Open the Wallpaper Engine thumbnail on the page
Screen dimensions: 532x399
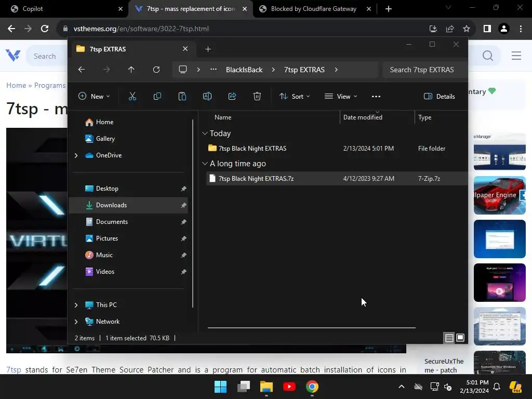point(499,195)
